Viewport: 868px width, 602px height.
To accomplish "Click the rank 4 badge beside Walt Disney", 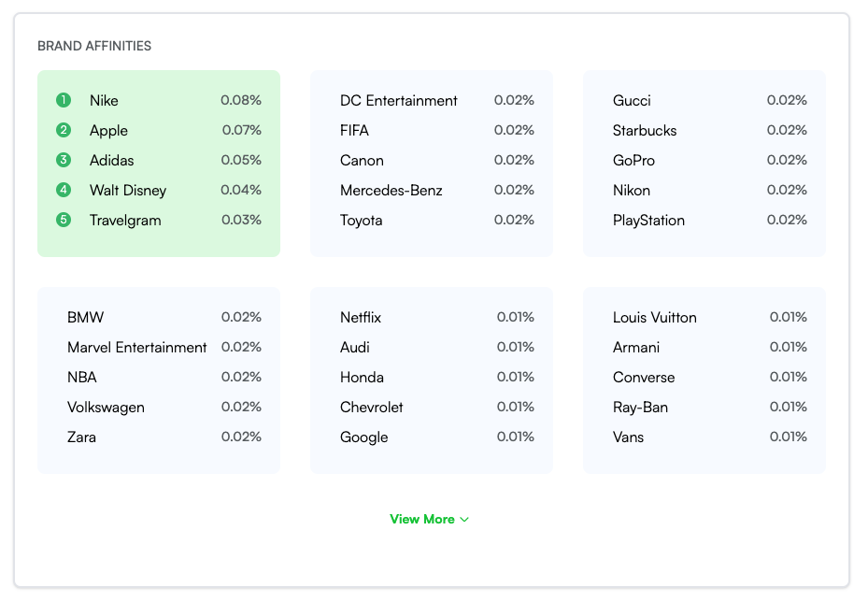I will pos(64,190).
